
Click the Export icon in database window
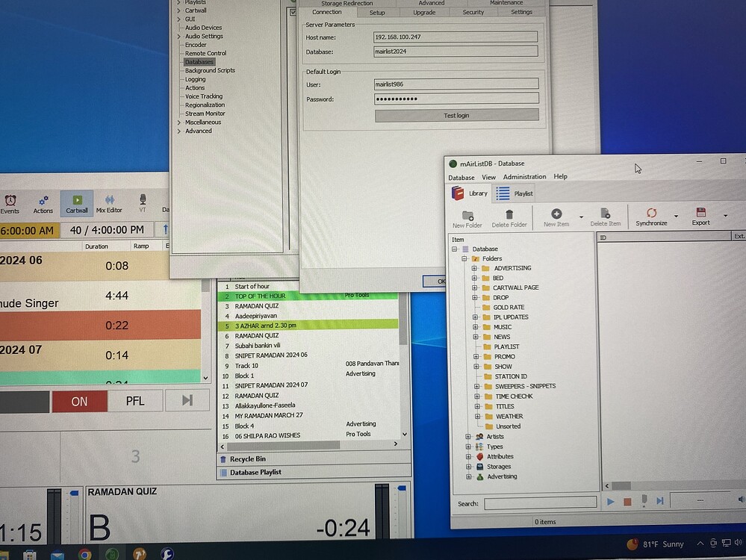(x=700, y=216)
